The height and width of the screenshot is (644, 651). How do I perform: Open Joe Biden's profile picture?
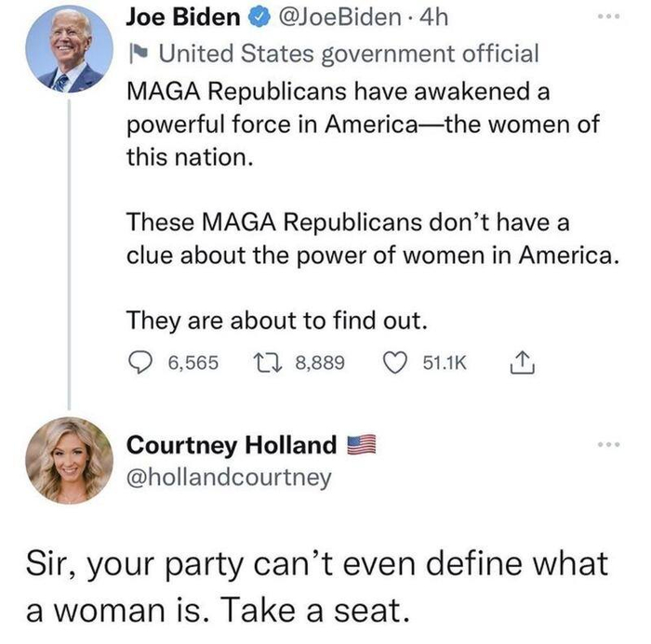tap(69, 49)
